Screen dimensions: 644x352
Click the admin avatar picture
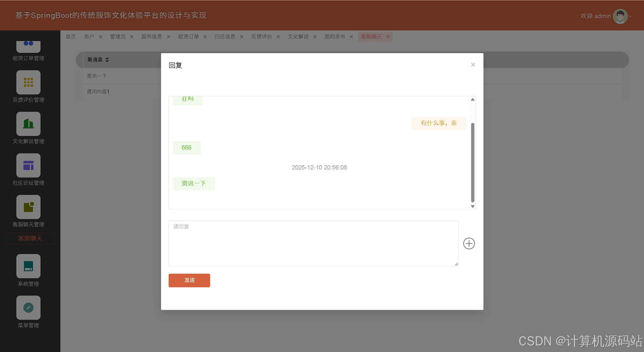click(x=620, y=16)
